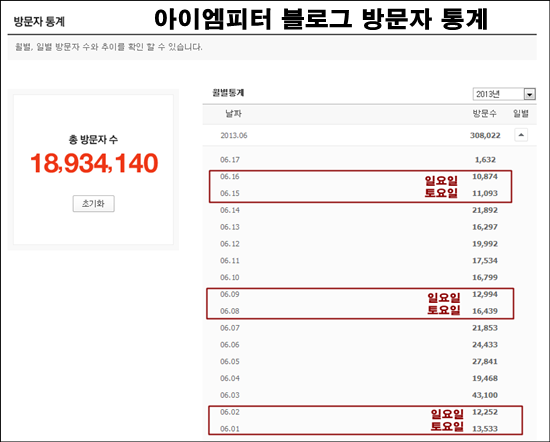Click the 날짜 column header
Image resolution: width=550 pixels, height=442 pixels.
233,114
